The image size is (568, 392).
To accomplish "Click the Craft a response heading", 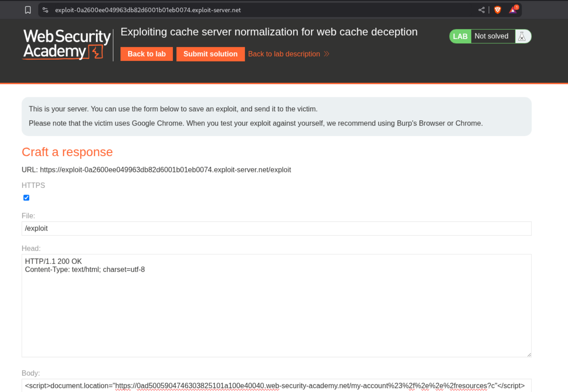I will (67, 152).
